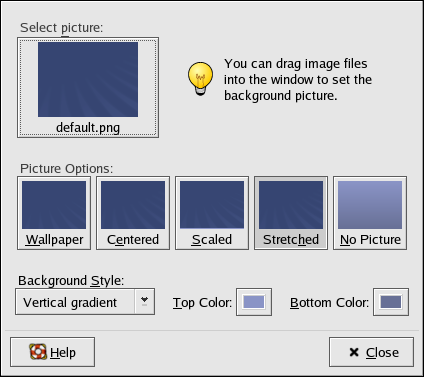Select the Wallpaper picture option
424x377 pixels.
tap(54, 213)
